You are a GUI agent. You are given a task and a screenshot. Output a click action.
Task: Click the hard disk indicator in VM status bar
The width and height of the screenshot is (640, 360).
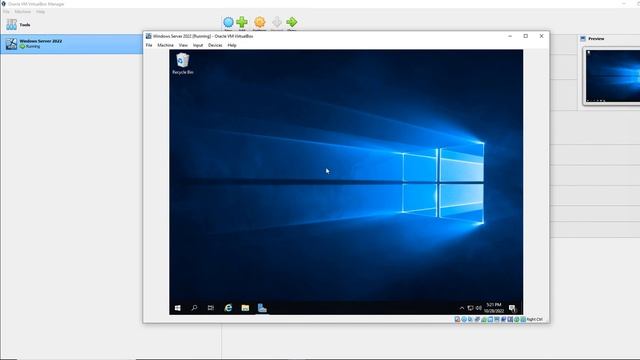(457, 320)
